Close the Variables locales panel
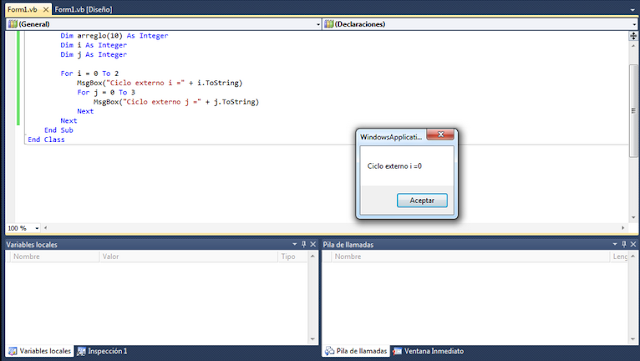Viewport: 640px width, 361px height. click(x=313, y=244)
